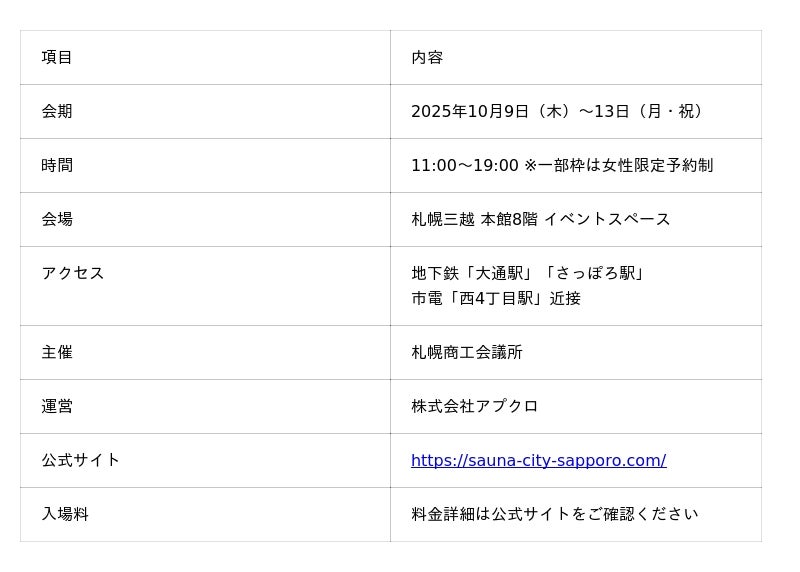Click the 料金詳細は公式サイト admission fee text
The height and width of the screenshot is (572, 800).
(x=554, y=514)
